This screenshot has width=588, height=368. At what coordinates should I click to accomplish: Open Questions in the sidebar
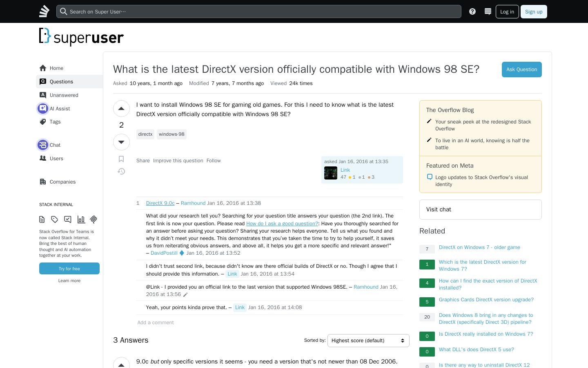tap(61, 82)
